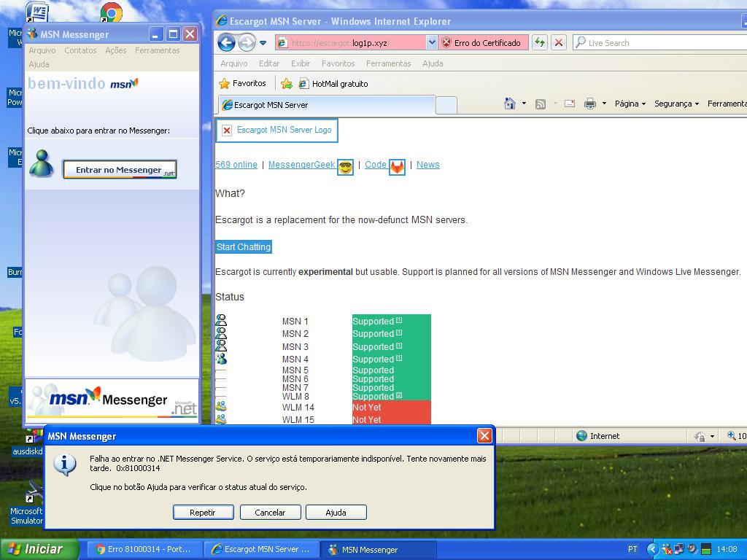Open the Segurança dropdown menu

[676, 104]
